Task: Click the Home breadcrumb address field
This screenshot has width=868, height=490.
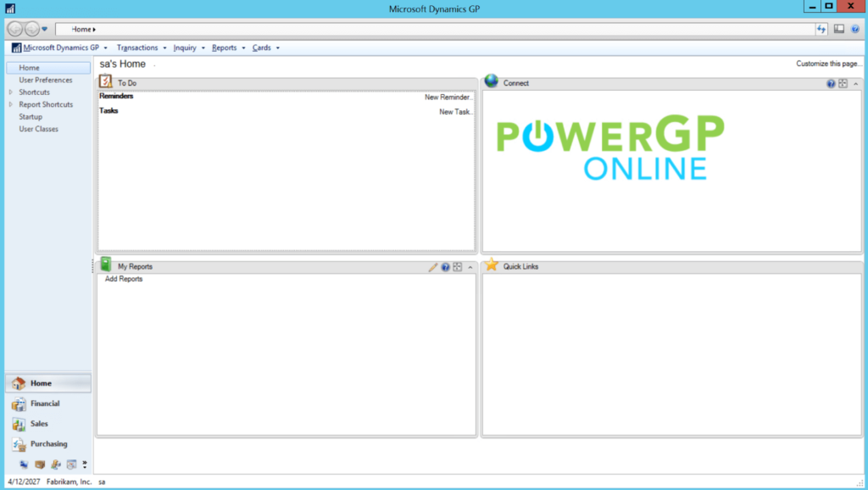Action: point(435,29)
